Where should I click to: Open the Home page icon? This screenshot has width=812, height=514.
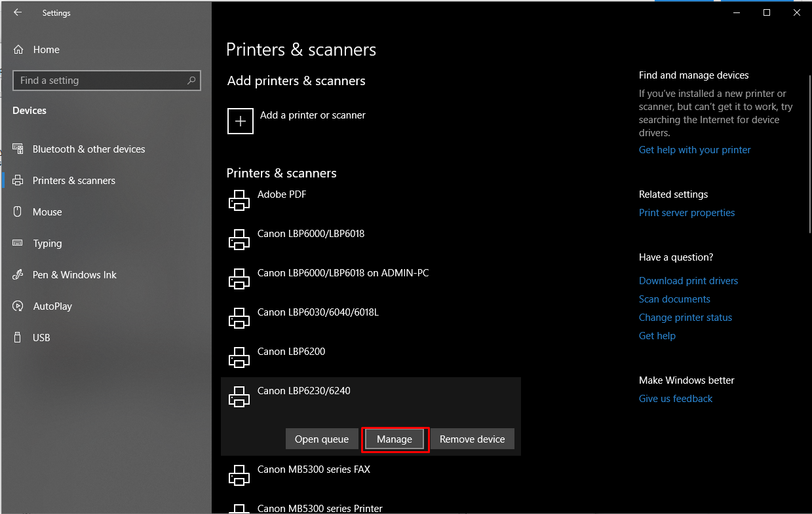(x=18, y=50)
